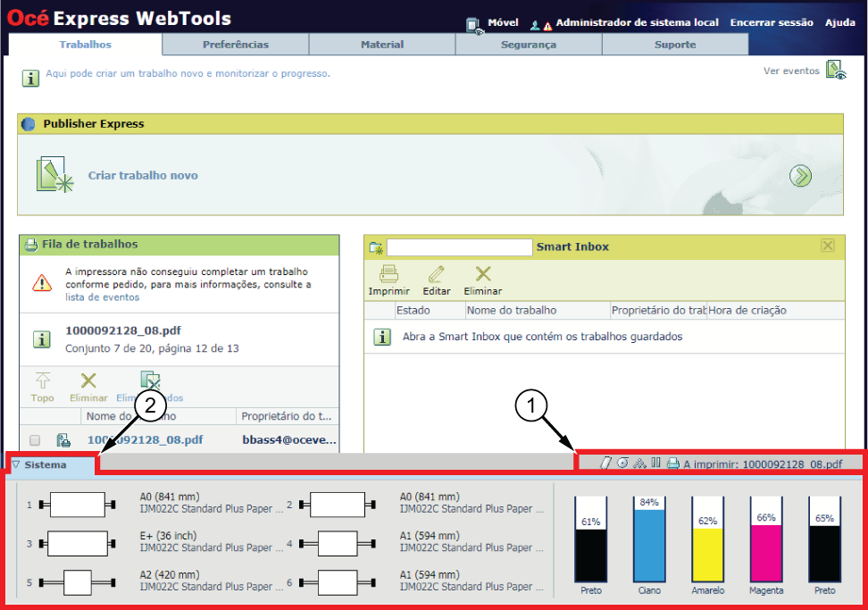The height and width of the screenshot is (610, 868).
Task: Click the 'A2 (420 mm)' roll 5 label
Action: [x=170, y=574]
